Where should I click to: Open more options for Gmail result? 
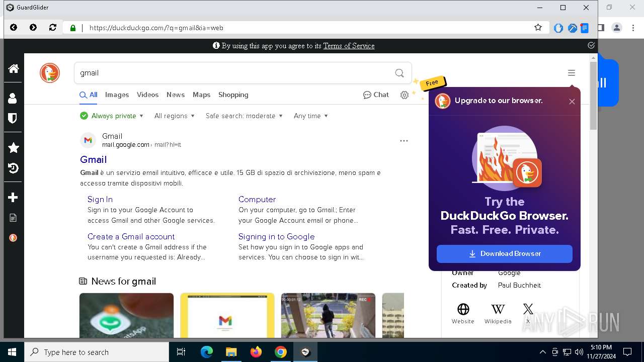[x=404, y=141]
